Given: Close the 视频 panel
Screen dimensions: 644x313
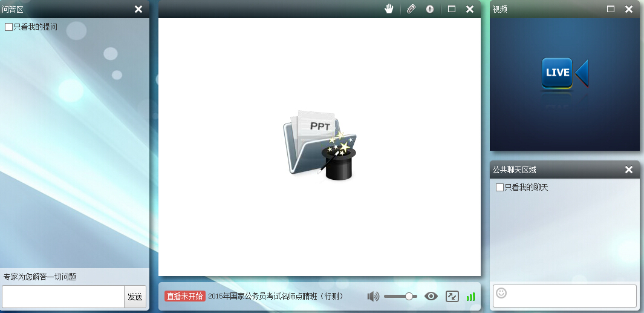Looking at the screenshot, I should pos(629,9).
